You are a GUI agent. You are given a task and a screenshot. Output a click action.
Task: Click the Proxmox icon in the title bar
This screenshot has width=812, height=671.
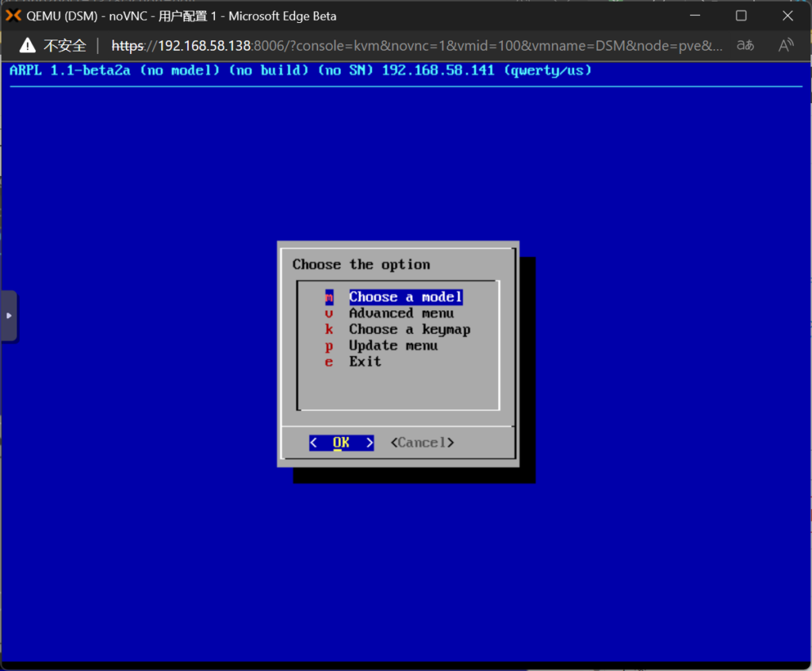pyautogui.click(x=13, y=16)
